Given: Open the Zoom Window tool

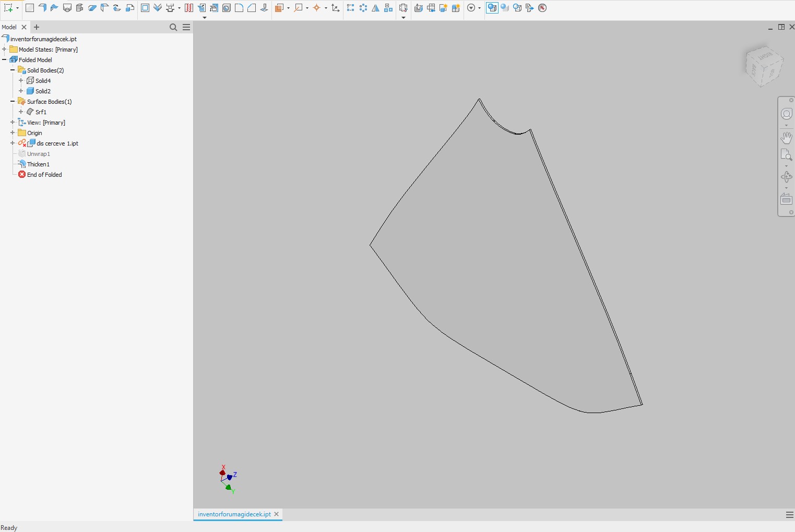Looking at the screenshot, I should pos(787,155).
